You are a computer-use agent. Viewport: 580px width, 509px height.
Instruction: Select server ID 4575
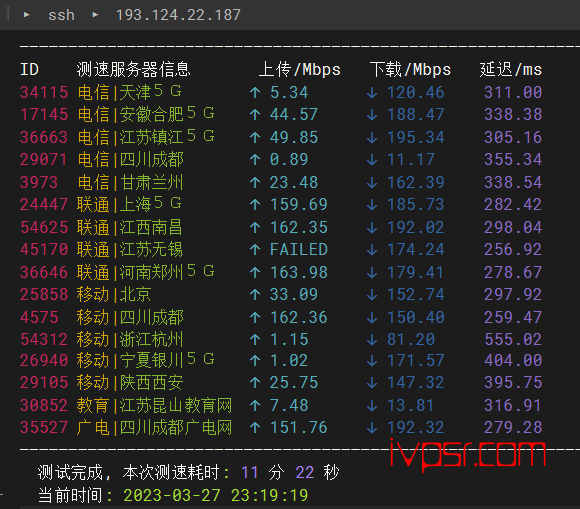pyautogui.click(x=39, y=317)
